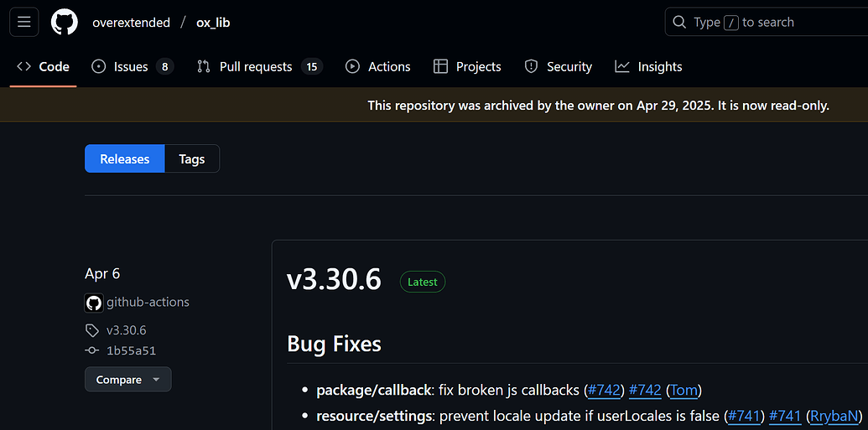
Task: Open the github-actions user profile
Action: tap(148, 302)
